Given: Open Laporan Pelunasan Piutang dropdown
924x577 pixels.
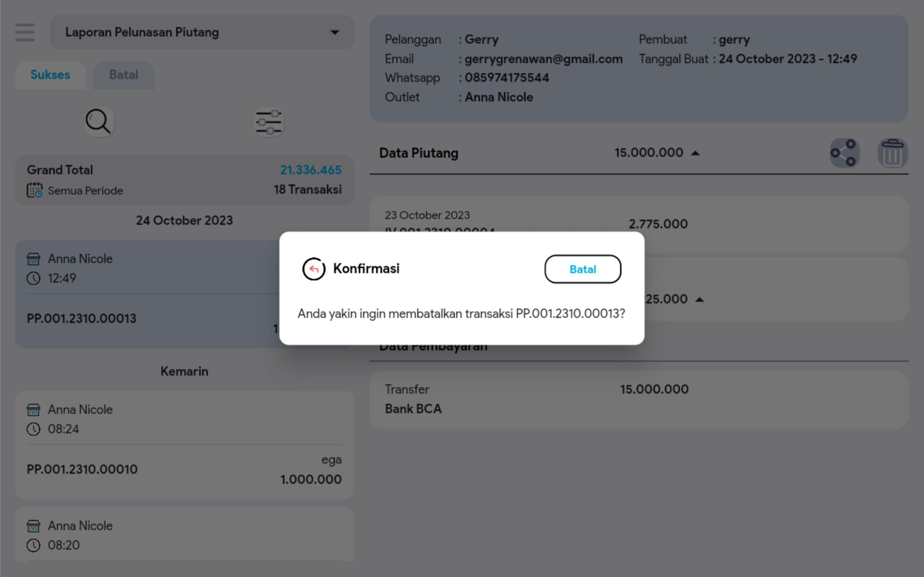Looking at the screenshot, I should [x=201, y=32].
